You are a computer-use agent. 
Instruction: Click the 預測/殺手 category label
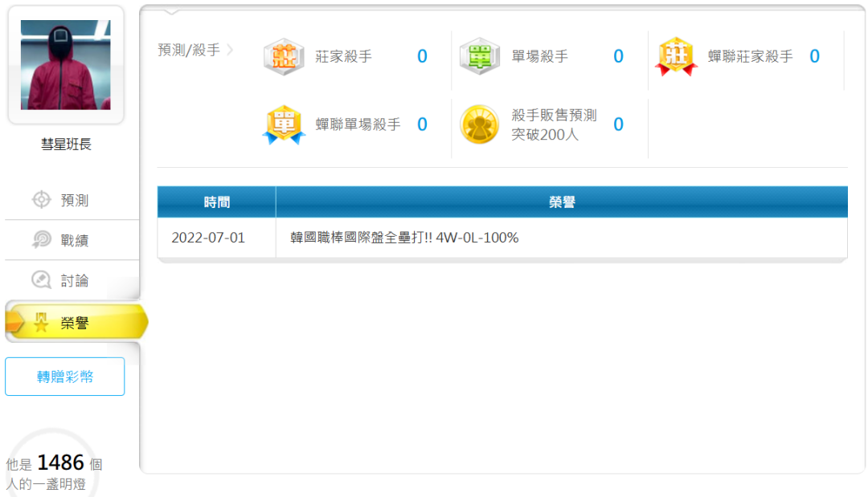tap(189, 51)
